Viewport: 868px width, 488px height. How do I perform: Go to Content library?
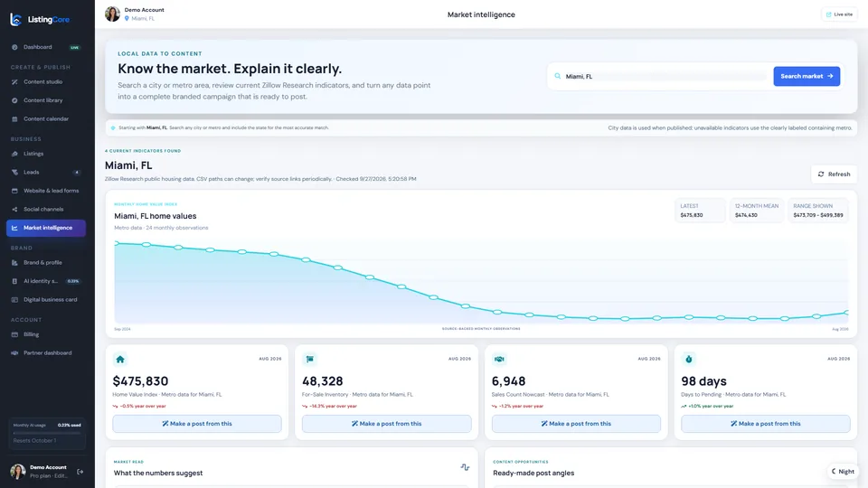pos(46,100)
